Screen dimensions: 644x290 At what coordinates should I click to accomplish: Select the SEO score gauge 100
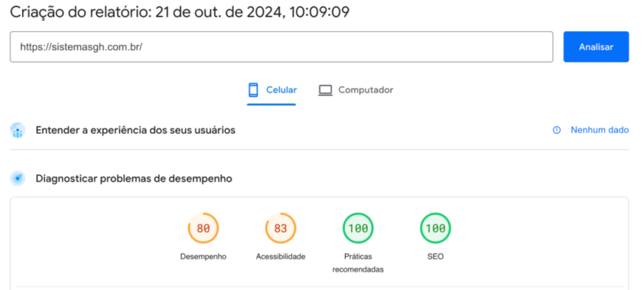[x=435, y=228]
